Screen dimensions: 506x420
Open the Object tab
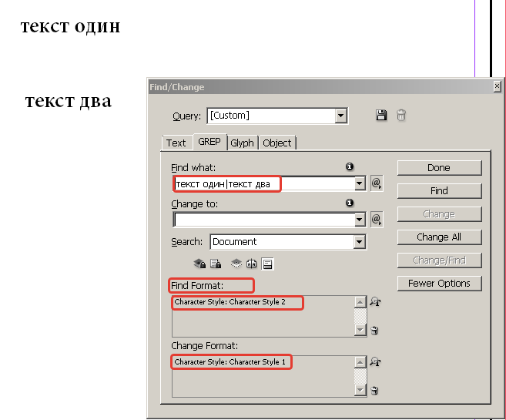(x=277, y=143)
